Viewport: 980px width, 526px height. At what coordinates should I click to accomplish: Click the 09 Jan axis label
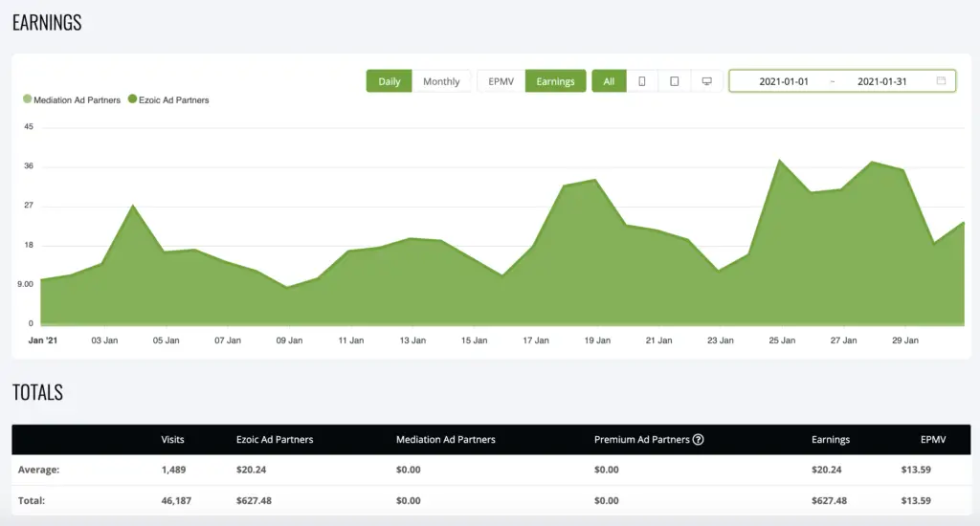[x=289, y=340]
